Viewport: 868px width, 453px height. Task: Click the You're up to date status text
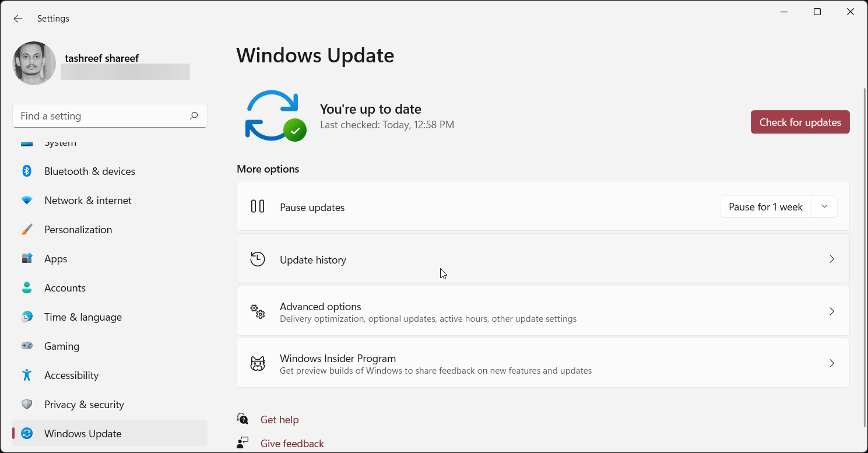(371, 109)
